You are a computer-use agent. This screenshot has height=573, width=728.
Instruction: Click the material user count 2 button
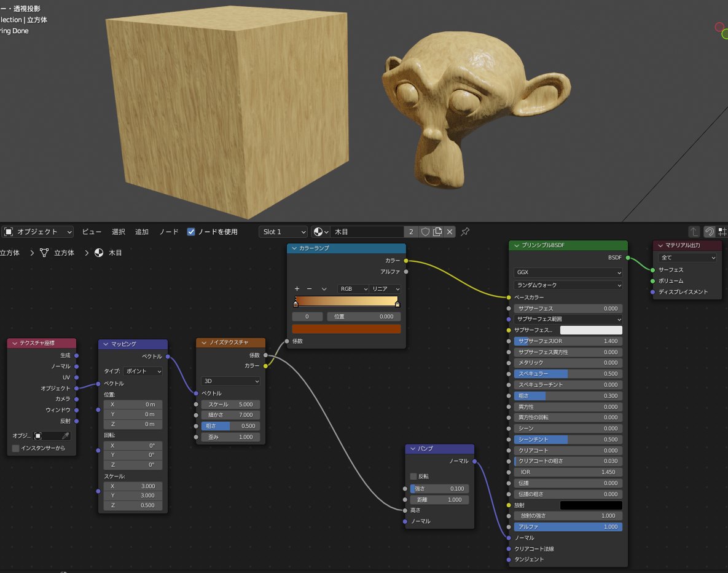pyautogui.click(x=411, y=231)
